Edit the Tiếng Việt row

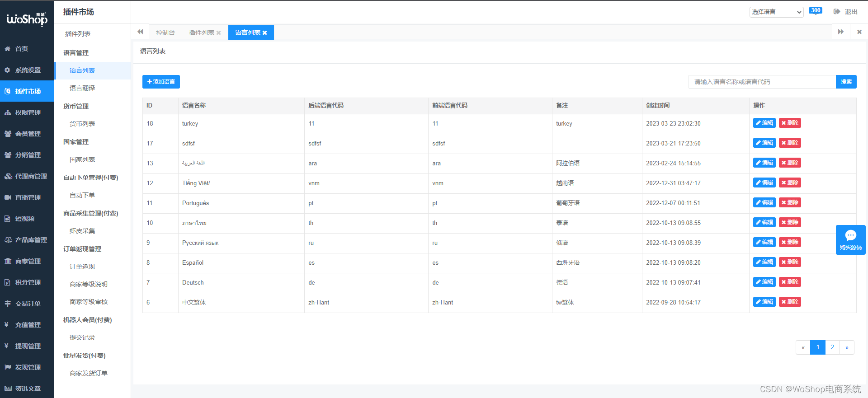(764, 183)
